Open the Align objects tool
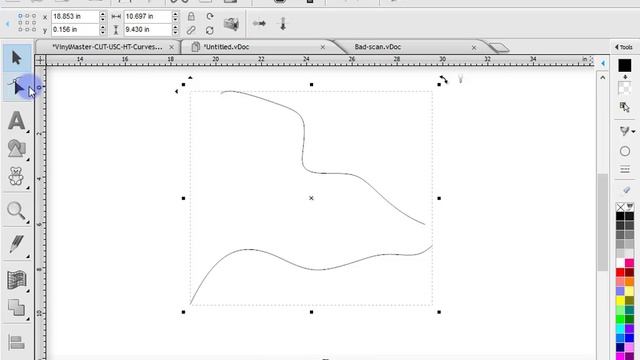Viewport: 640px width, 360px height. point(17,342)
